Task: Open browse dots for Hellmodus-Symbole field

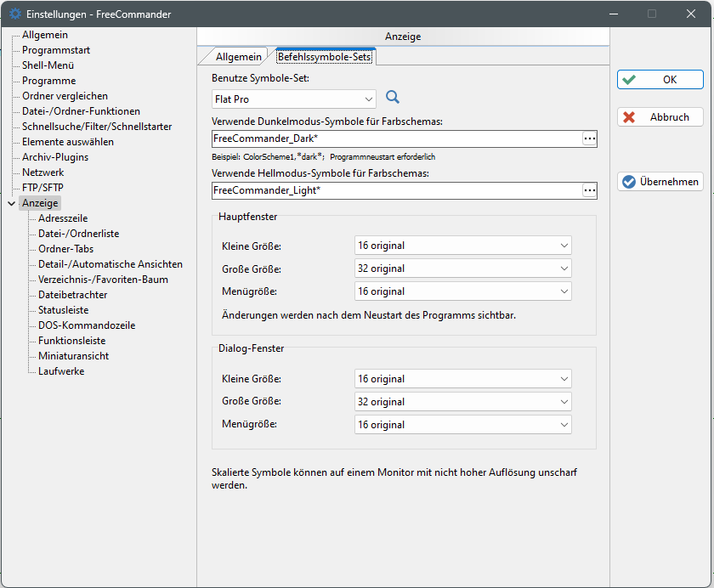Action: click(589, 190)
